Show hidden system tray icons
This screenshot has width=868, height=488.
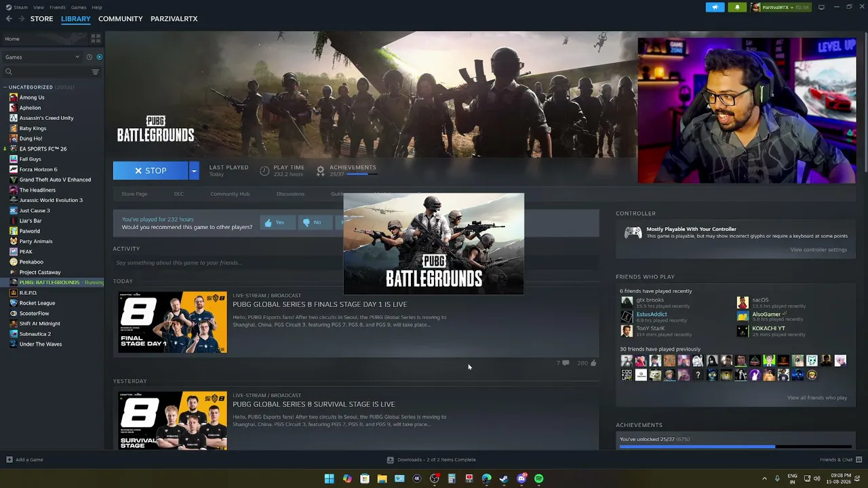tap(764, 479)
